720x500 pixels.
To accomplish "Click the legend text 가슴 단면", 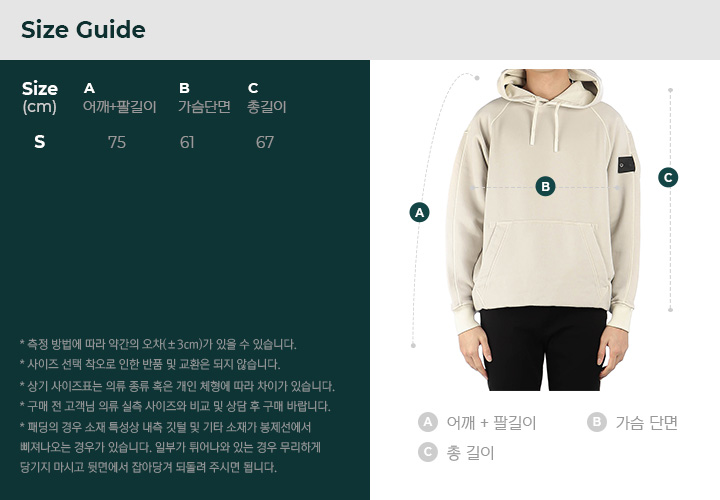I will pos(647,422).
